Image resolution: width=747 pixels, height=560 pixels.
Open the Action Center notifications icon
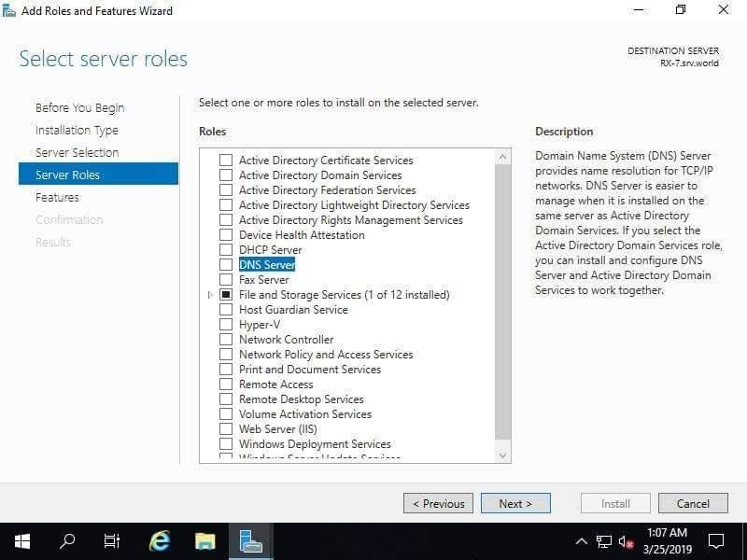tap(716, 541)
